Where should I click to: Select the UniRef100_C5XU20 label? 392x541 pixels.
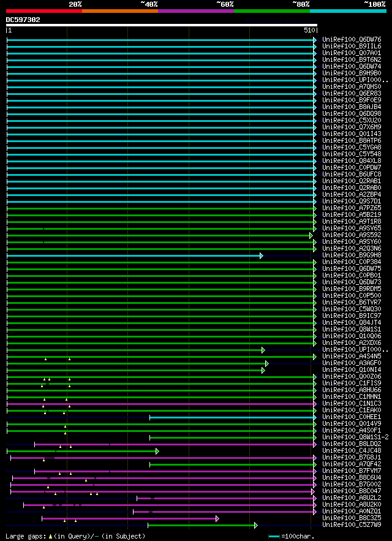(x=352, y=121)
